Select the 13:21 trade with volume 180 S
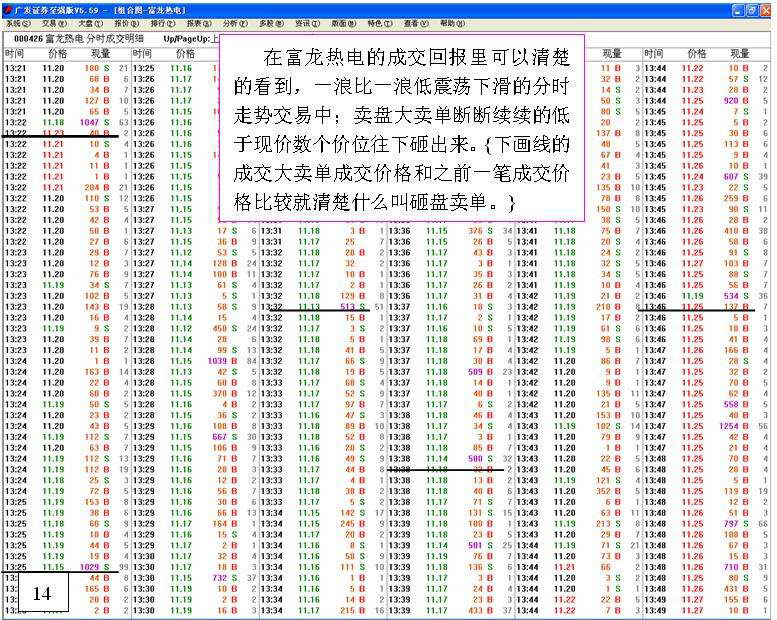 [66, 68]
